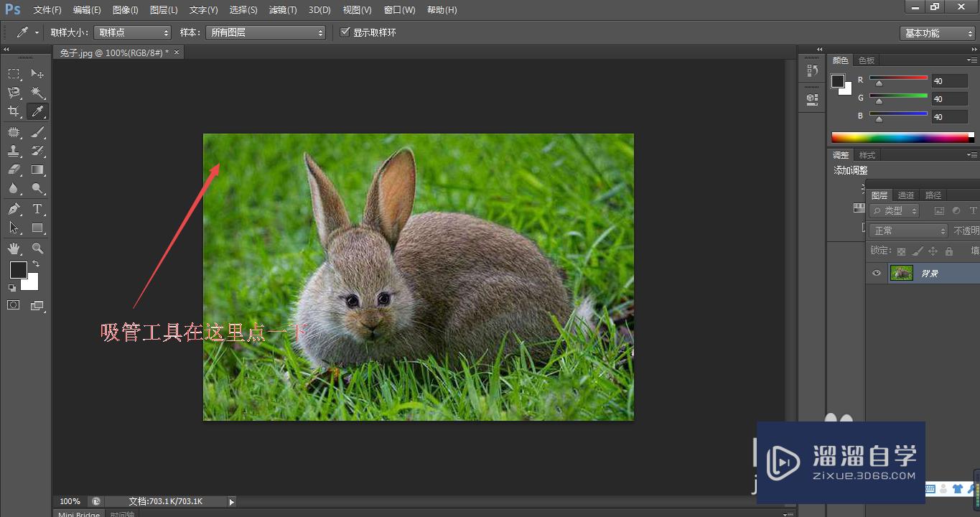Open the 图层(L) menu
This screenshot has width=980, height=517.
coord(164,10)
